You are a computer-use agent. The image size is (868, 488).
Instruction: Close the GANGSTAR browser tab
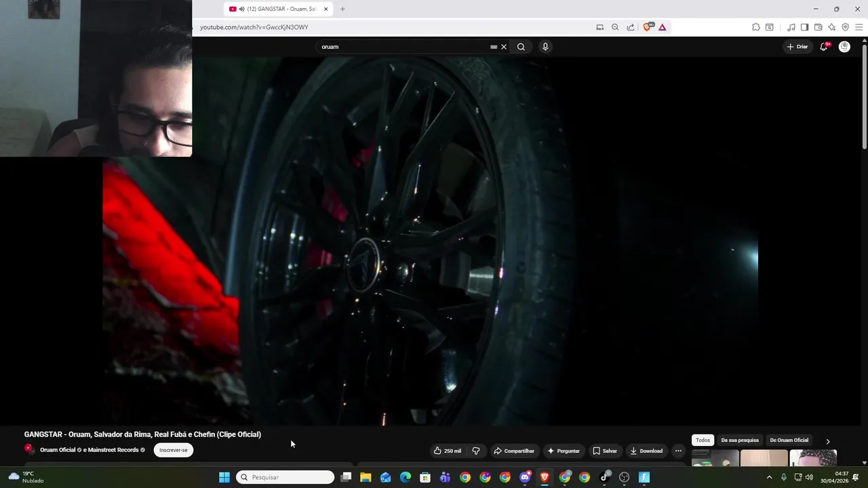tap(325, 9)
